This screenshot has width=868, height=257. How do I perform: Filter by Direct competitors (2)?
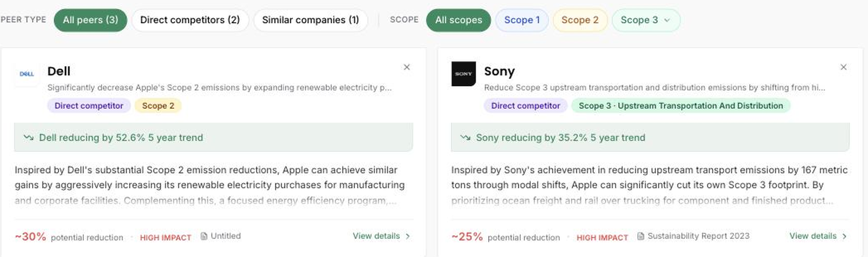190,20
